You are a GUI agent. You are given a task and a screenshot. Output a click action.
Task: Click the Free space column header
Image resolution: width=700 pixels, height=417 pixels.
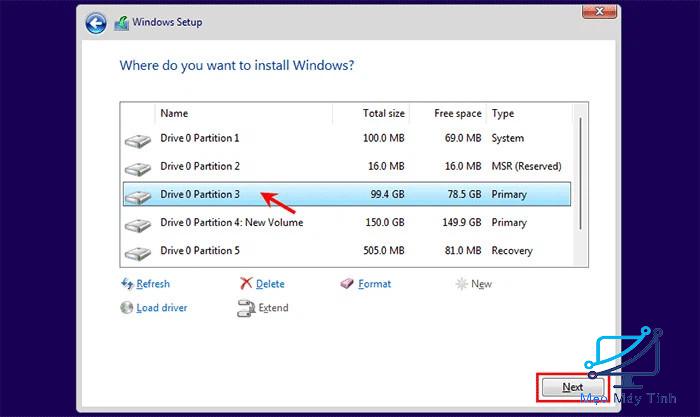(x=448, y=113)
